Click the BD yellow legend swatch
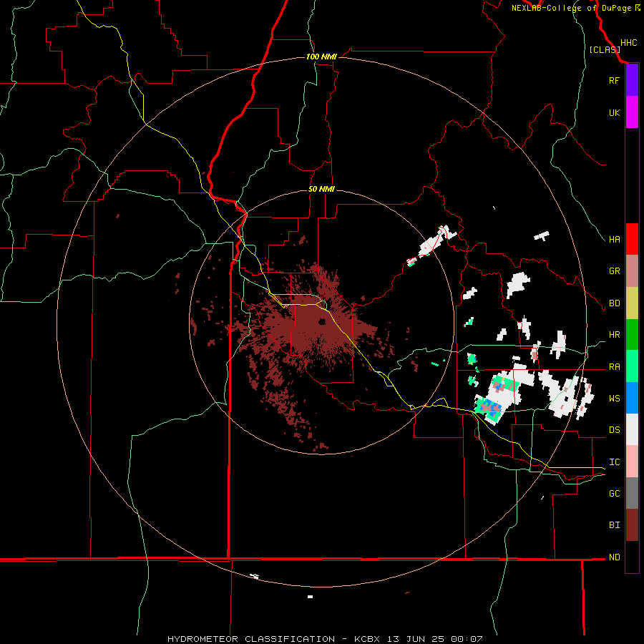The width and height of the screenshot is (644, 644). tap(632, 303)
